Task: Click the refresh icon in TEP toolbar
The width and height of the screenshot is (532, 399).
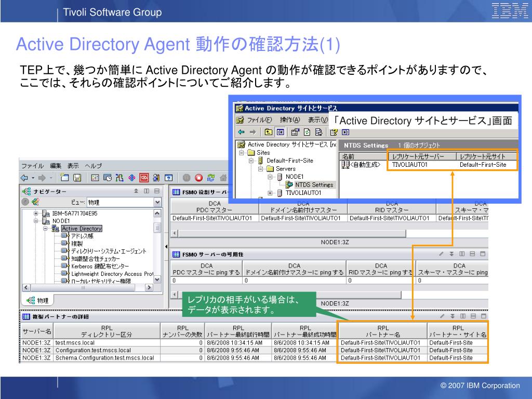Action: click(x=211, y=178)
